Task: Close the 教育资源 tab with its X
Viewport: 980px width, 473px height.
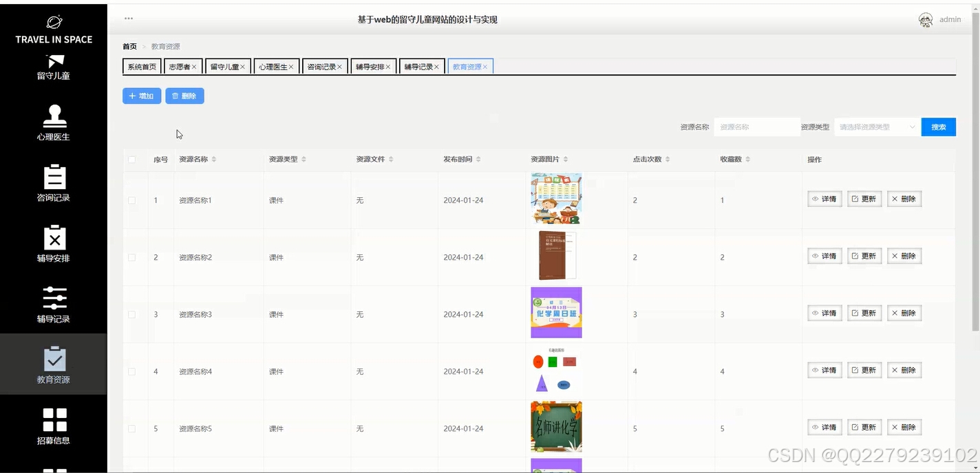Action: (485, 67)
